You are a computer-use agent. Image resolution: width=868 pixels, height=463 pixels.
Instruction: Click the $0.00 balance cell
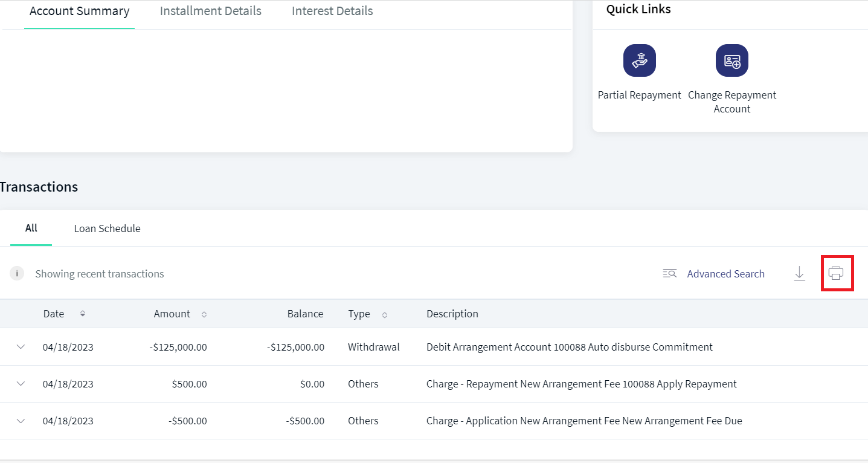click(312, 384)
